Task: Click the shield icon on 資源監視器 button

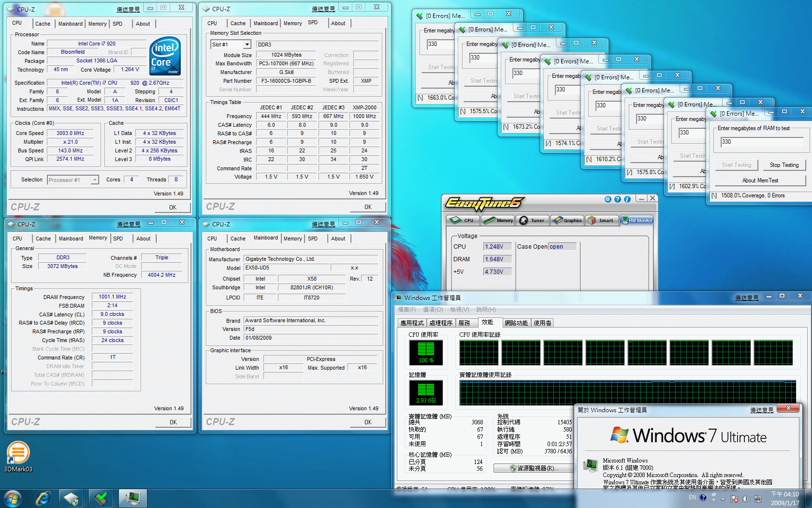Action: pos(513,468)
